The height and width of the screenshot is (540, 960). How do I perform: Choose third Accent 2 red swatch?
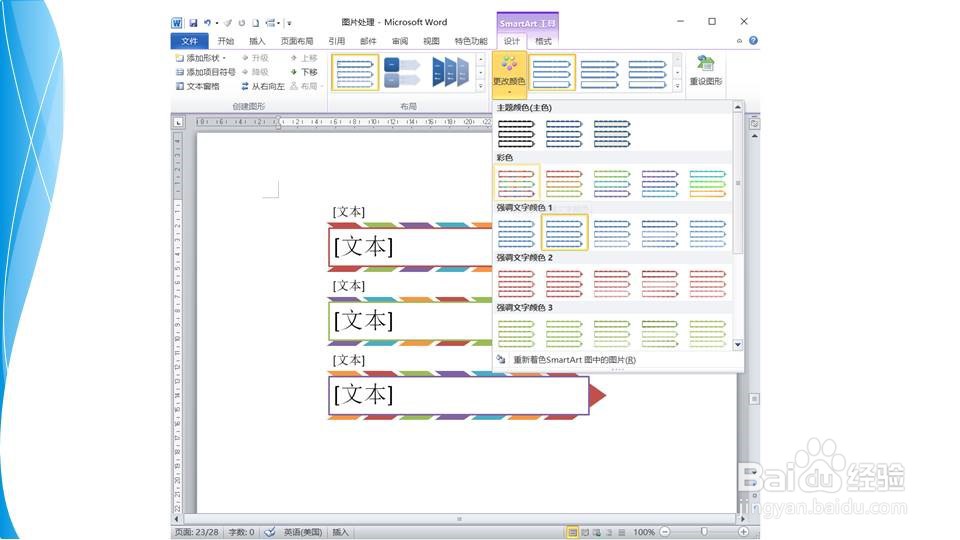tap(612, 283)
